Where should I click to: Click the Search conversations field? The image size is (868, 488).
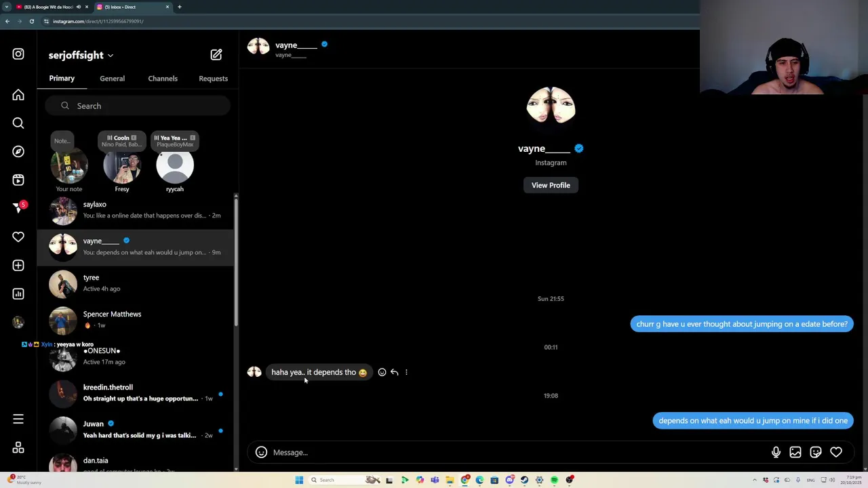point(138,106)
